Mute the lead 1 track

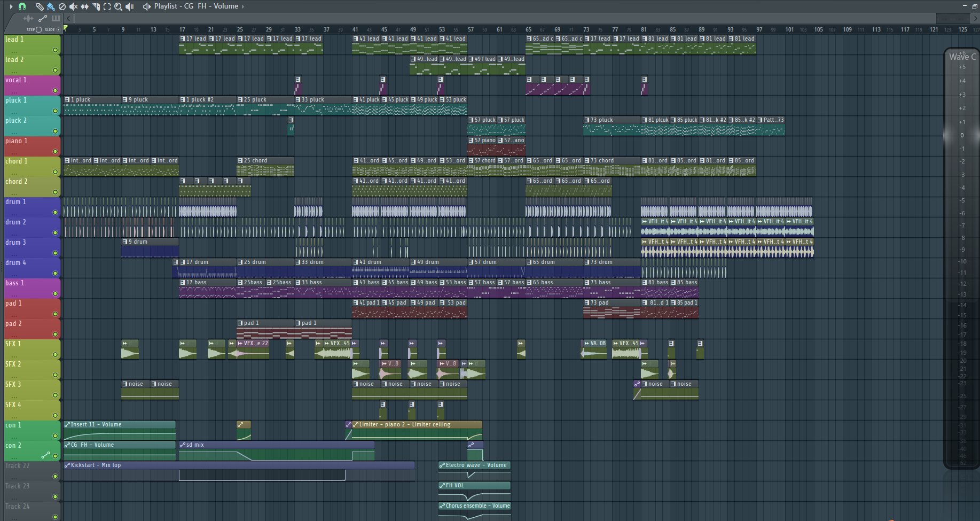tap(55, 50)
